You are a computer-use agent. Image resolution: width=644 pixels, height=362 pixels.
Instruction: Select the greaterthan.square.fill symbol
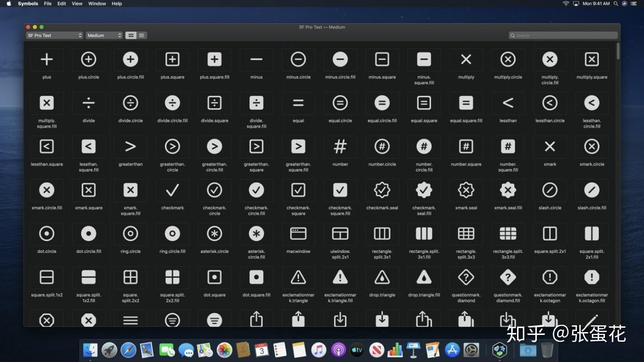click(298, 146)
